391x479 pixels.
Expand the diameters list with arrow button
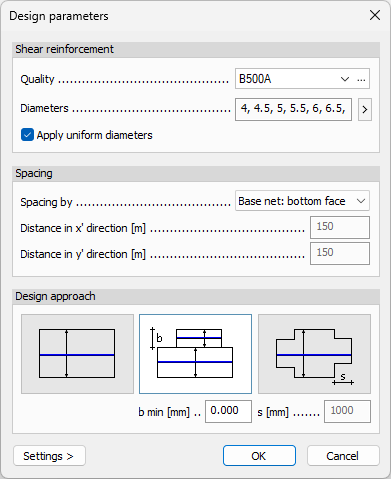(x=365, y=109)
